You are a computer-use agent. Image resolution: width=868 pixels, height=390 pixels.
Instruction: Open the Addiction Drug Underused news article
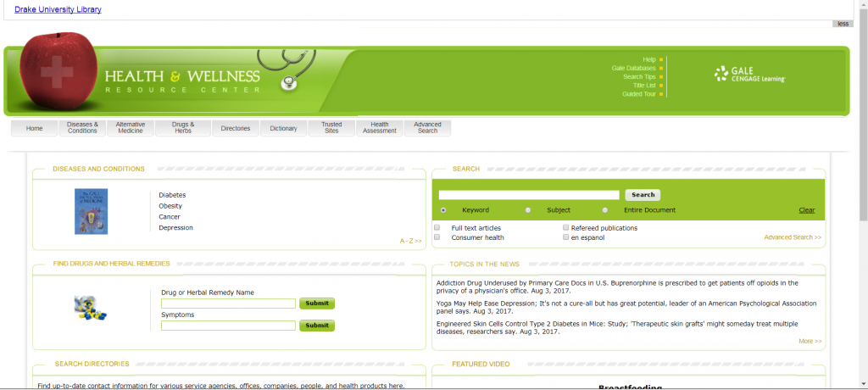pyautogui.click(x=617, y=287)
